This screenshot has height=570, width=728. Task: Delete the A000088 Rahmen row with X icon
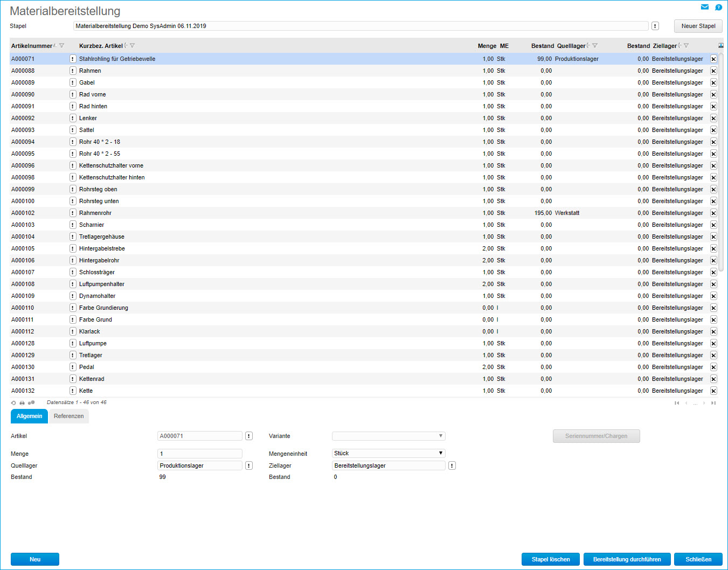point(713,71)
